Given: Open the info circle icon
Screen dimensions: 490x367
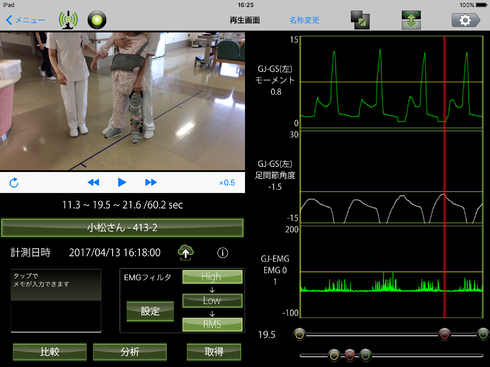Looking at the screenshot, I should [x=223, y=253].
